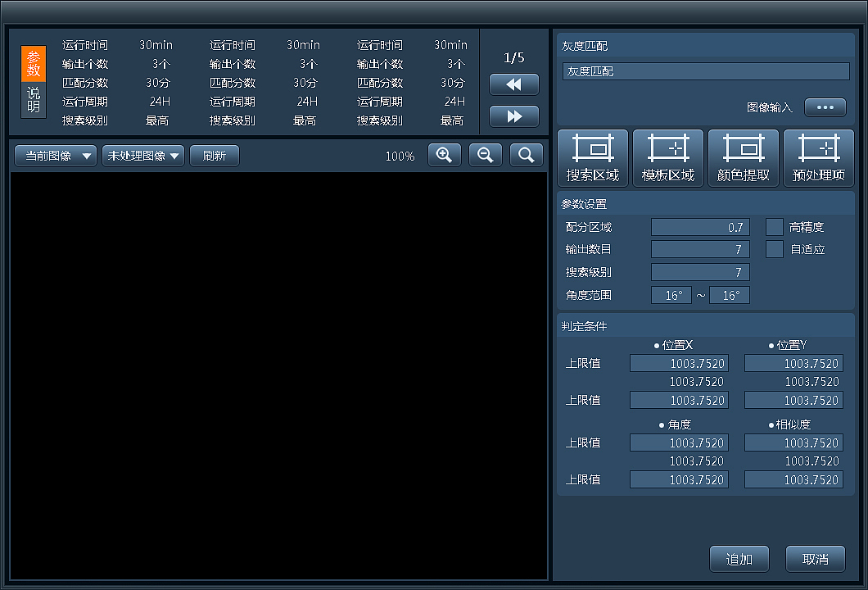
Task: Open the 未处理图像 dropdown
Action: pos(142,156)
